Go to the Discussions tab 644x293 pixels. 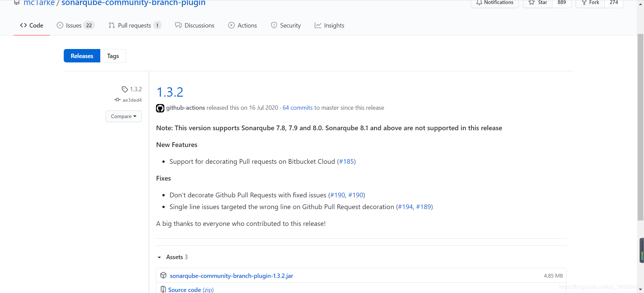click(195, 26)
